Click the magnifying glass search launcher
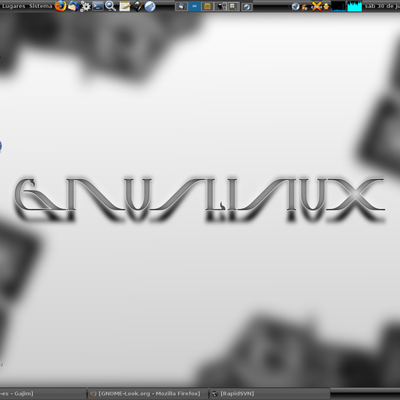 110,6
